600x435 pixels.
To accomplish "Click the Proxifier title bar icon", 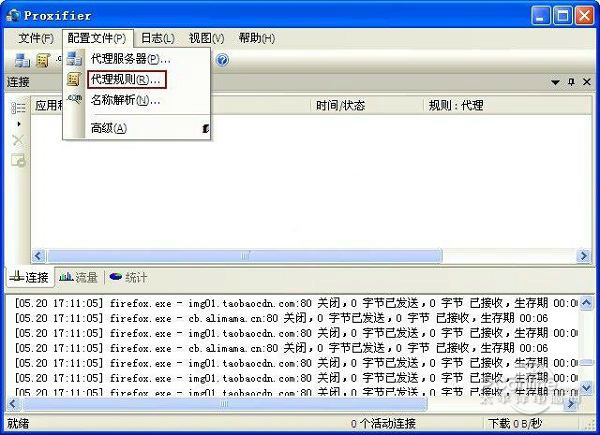I will point(13,16).
